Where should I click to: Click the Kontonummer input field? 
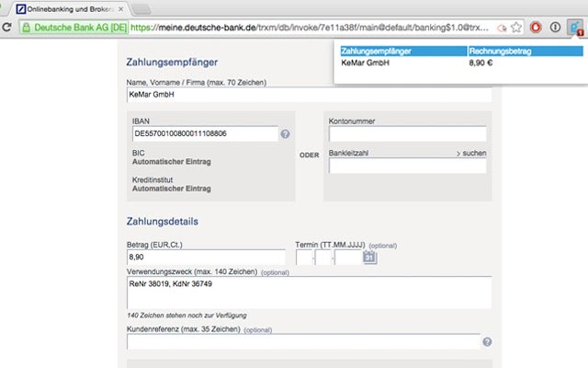click(x=408, y=134)
